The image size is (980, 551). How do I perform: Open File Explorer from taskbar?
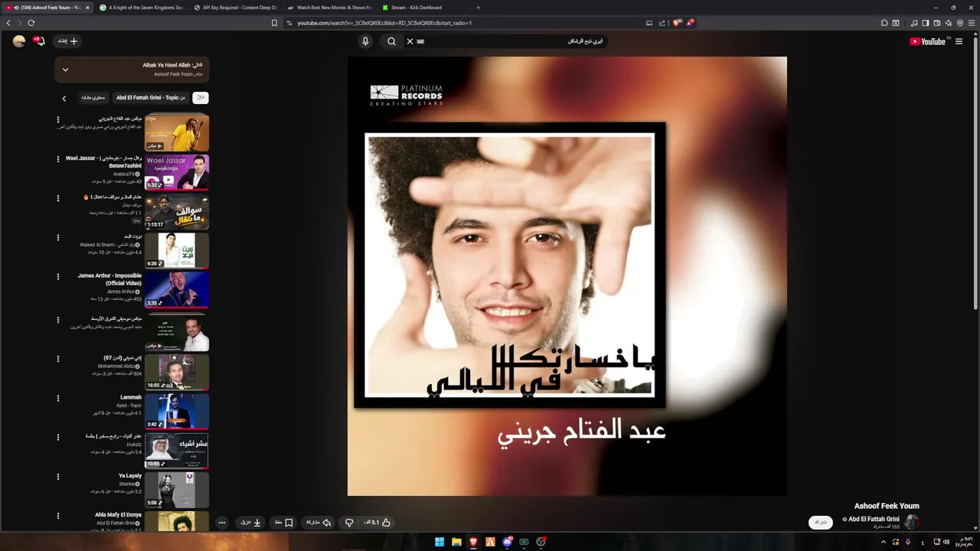(456, 542)
